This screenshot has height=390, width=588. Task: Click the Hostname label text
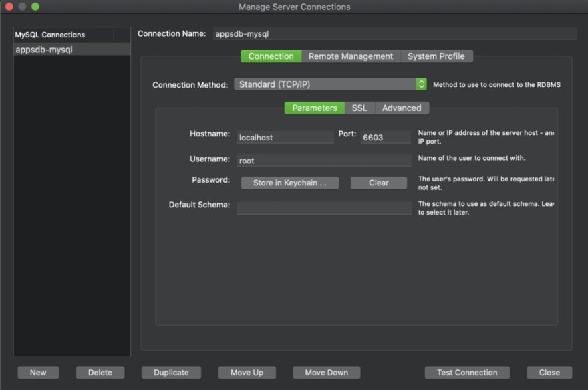210,134
